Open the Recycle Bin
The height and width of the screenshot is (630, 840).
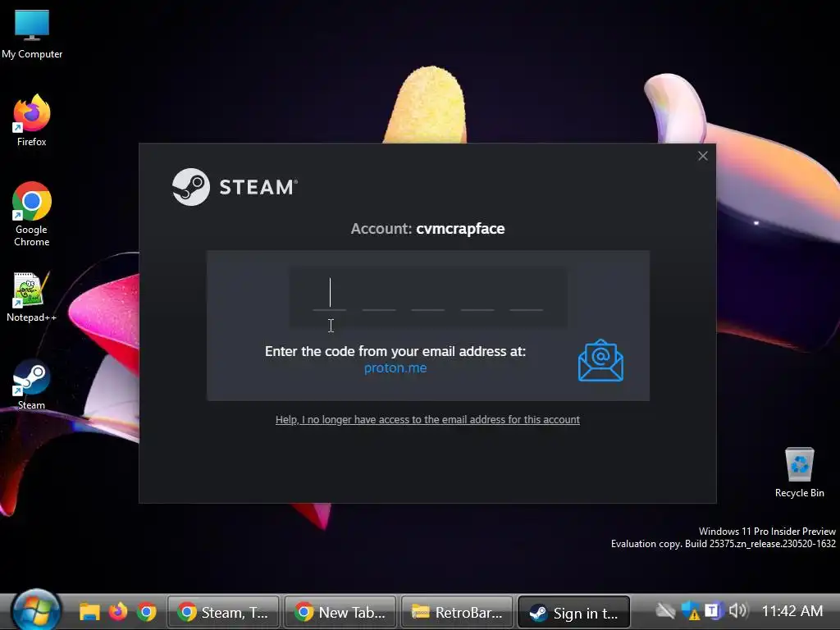click(799, 472)
